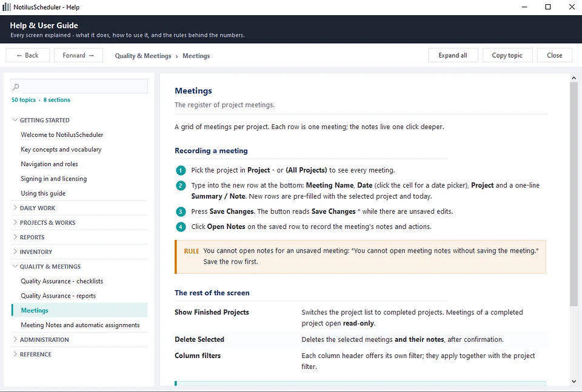Click the Forward navigation button
The image size is (582, 392).
tap(78, 55)
